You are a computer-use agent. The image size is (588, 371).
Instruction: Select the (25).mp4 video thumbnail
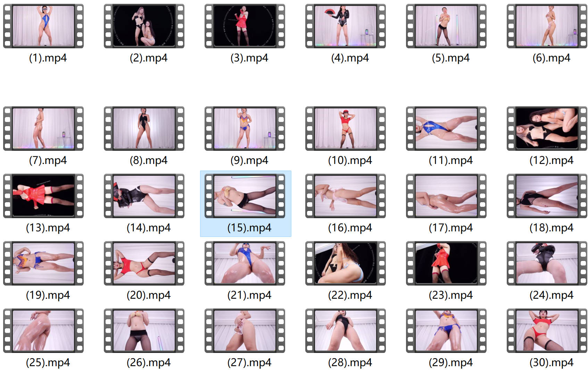click(43, 331)
